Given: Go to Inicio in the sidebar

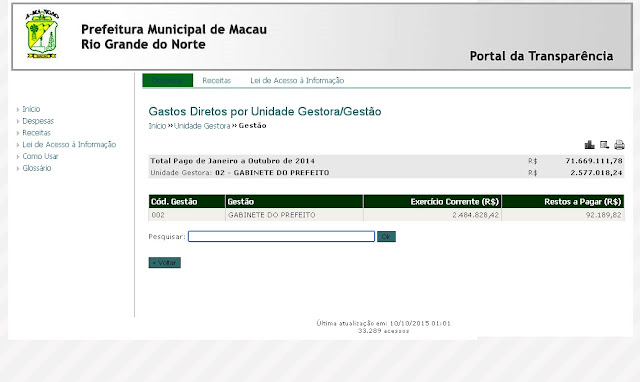Looking at the screenshot, I should coord(31,109).
